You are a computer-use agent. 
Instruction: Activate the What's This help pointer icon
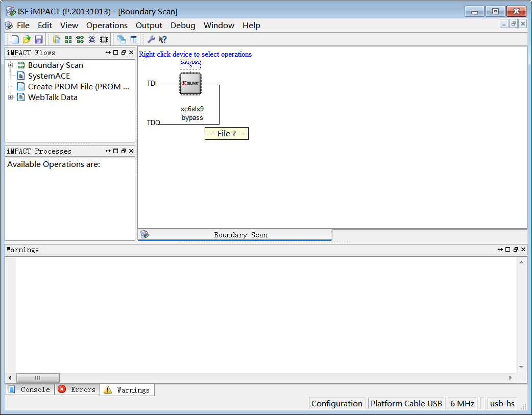click(x=162, y=39)
